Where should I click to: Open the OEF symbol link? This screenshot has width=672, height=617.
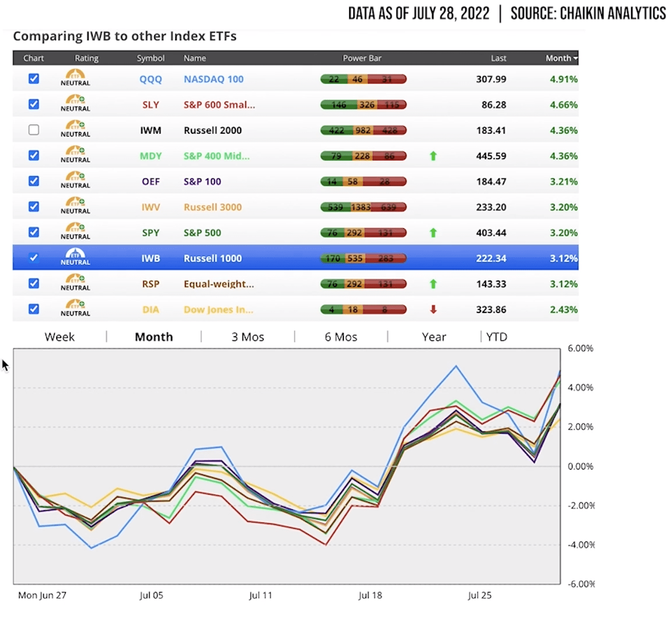pyautogui.click(x=151, y=181)
